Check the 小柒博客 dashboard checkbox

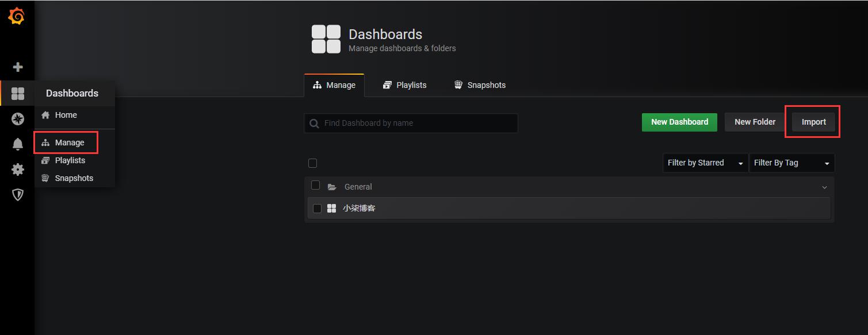point(317,208)
